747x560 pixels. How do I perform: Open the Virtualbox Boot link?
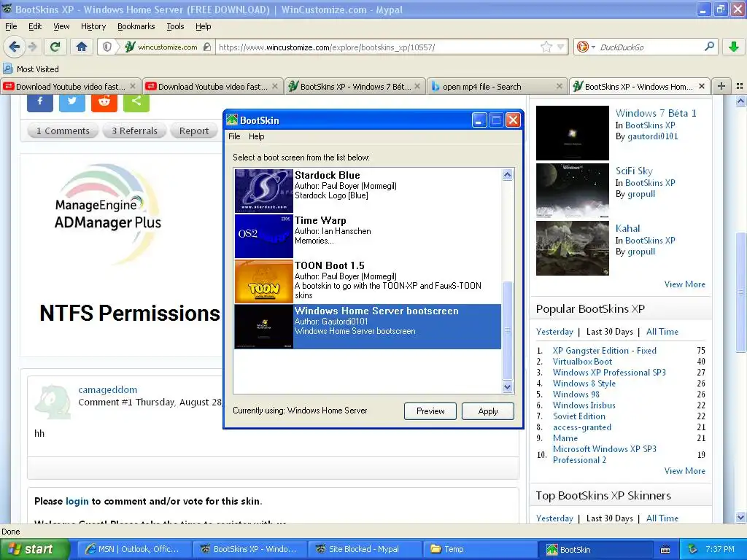tap(582, 362)
